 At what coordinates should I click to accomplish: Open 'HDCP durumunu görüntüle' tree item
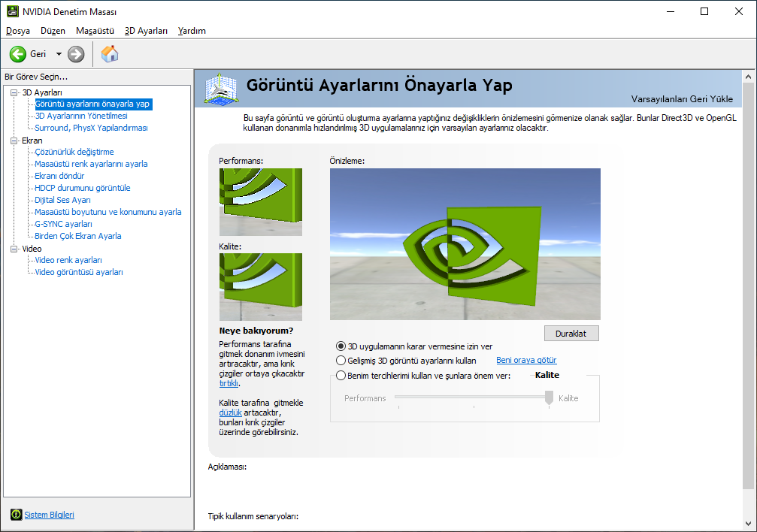point(83,189)
